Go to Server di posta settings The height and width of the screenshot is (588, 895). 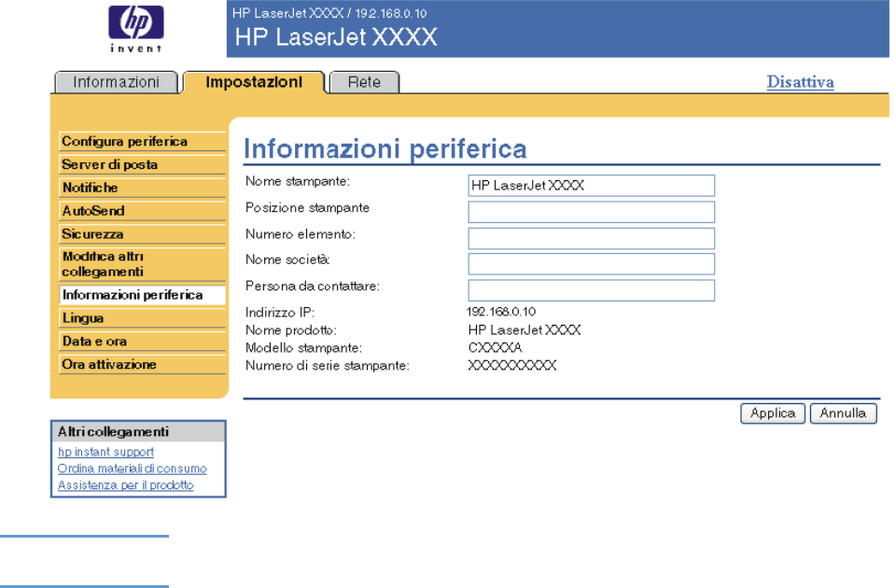pos(142,165)
